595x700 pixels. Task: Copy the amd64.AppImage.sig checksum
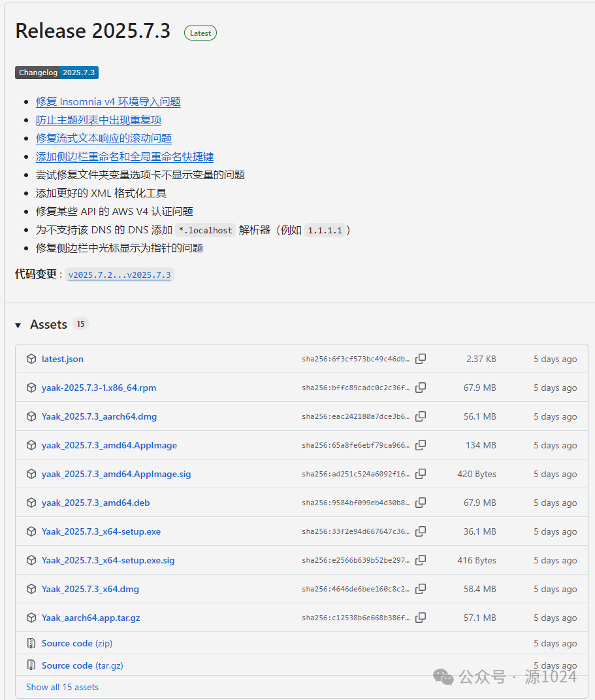coord(421,474)
